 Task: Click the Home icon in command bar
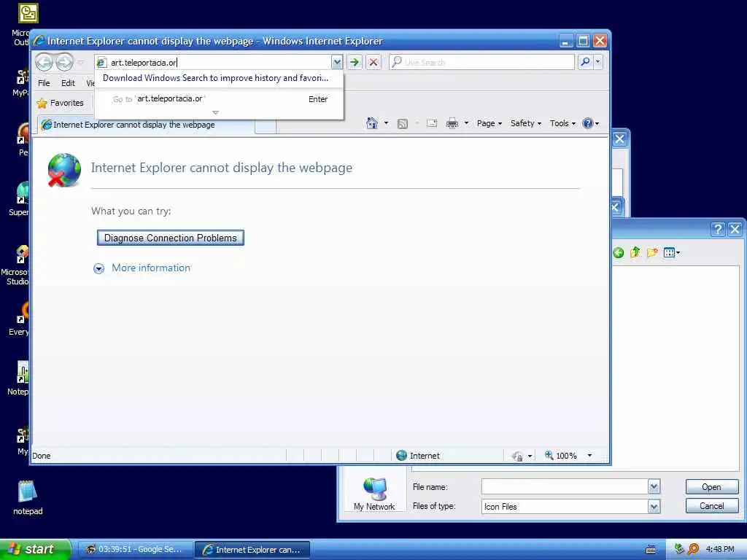[x=371, y=123]
